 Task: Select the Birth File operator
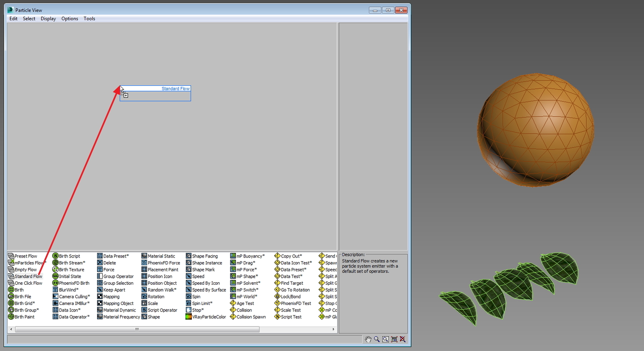[19, 297]
